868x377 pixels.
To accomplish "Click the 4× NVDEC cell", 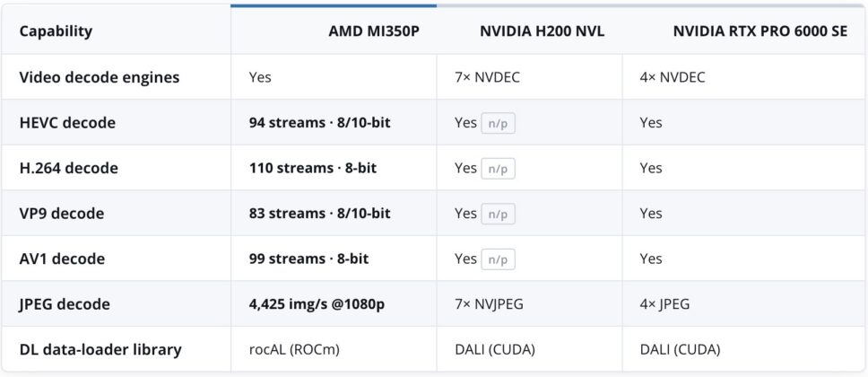I will pyautogui.click(x=673, y=77).
